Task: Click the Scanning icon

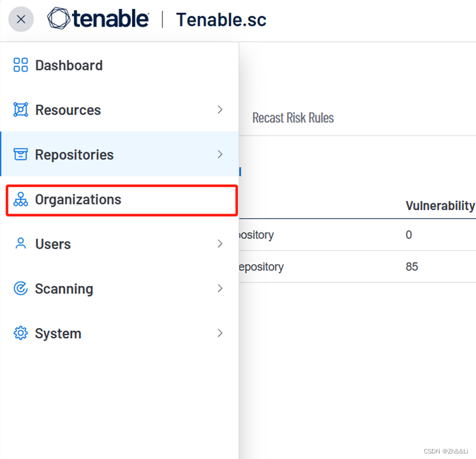Action: point(20,288)
